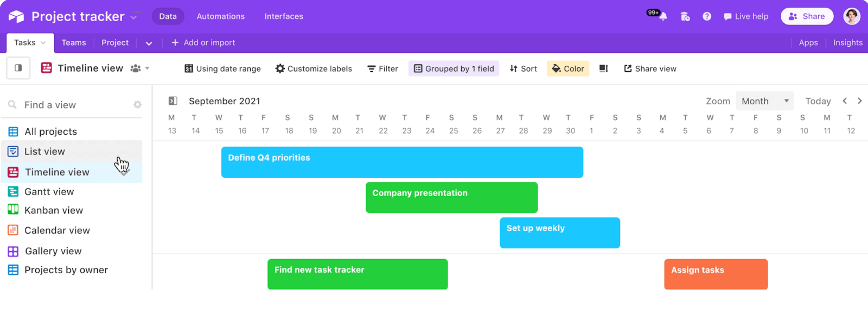Expand the Month zoom selector
Image resolution: width=868 pixels, height=326 pixels.
coord(764,101)
